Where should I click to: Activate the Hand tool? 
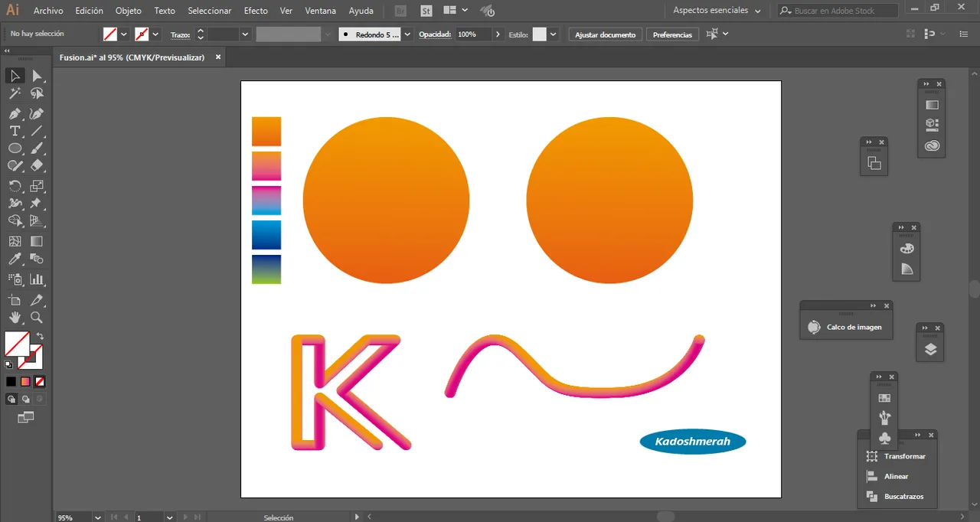coord(15,318)
